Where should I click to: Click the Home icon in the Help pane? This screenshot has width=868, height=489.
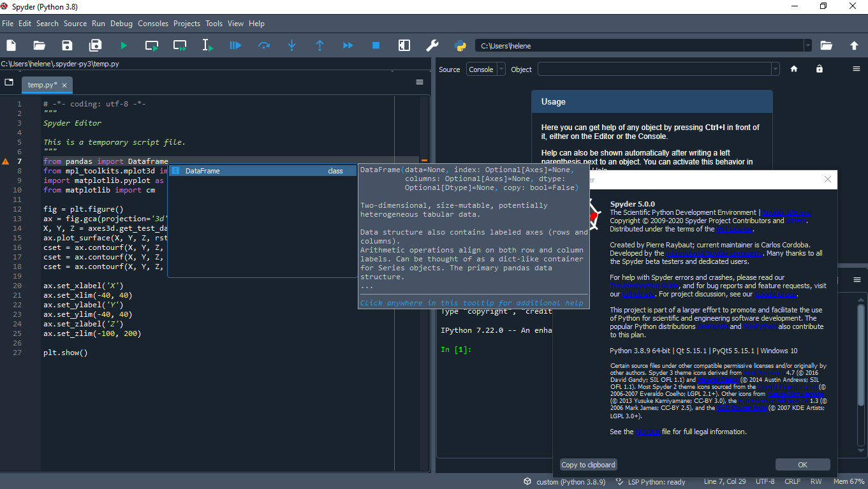(793, 68)
